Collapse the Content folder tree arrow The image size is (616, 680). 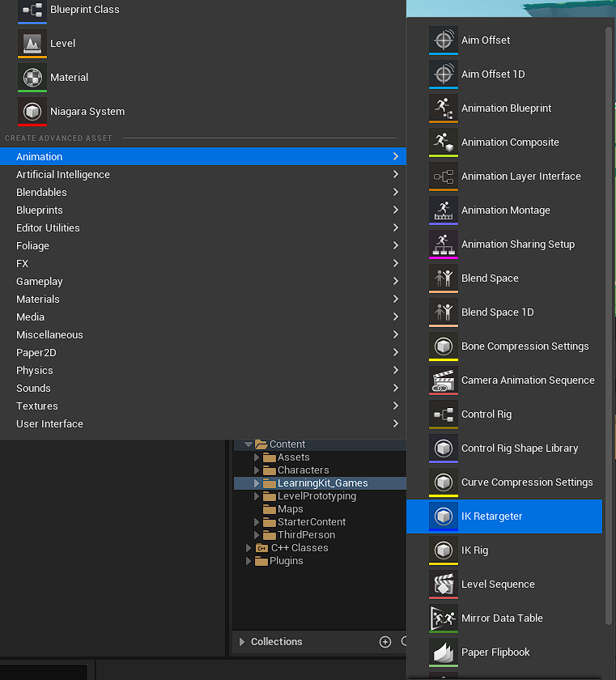tap(249, 444)
